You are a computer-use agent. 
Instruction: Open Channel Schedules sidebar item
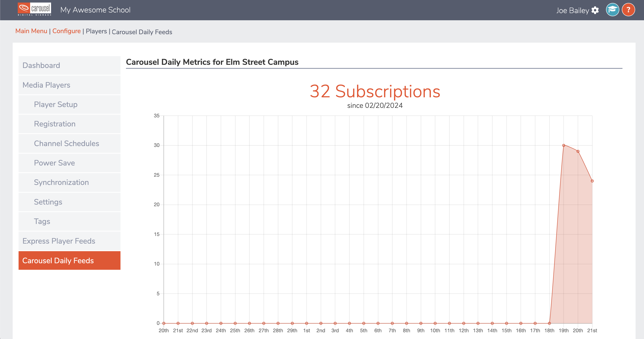pos(69,144)
